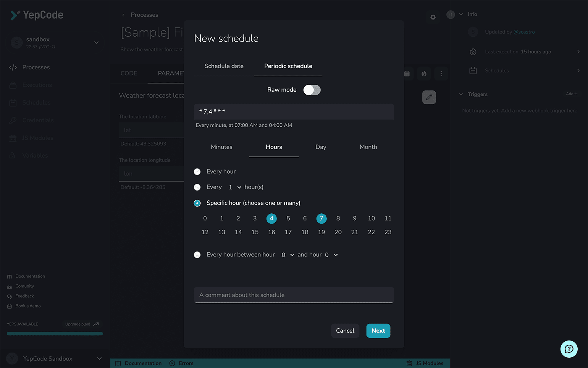This screenshot has width=588, height=368.
Task: Expand the sandbox workspace selector
Action: pyautogui.click(x=96, y=42)
